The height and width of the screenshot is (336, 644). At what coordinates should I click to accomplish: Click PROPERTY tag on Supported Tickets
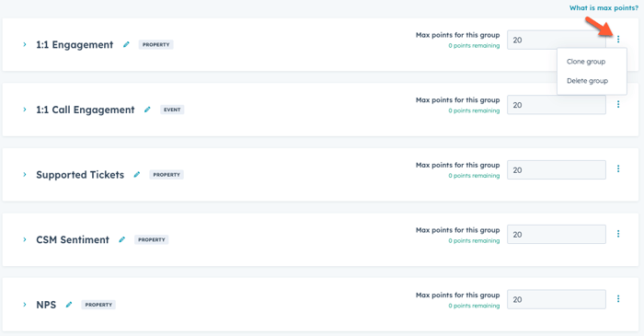pyautogui.click(x=167, y=175)
